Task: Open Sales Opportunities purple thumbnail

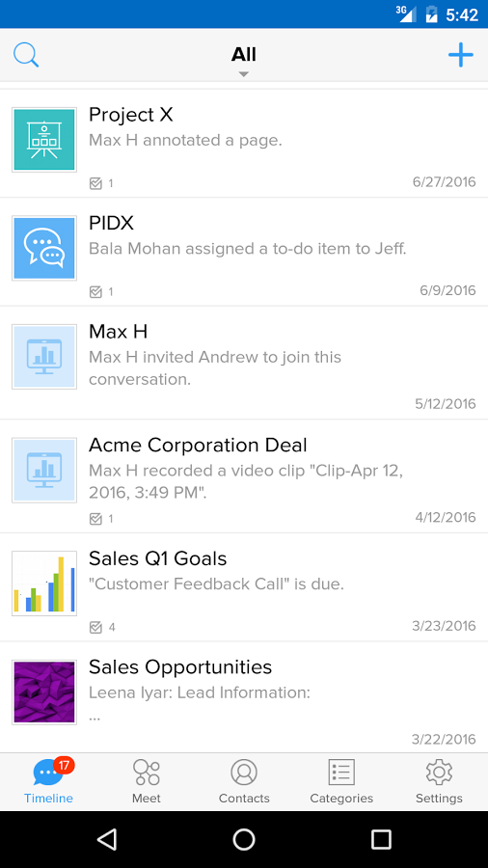Action: [x=44, y=692]
